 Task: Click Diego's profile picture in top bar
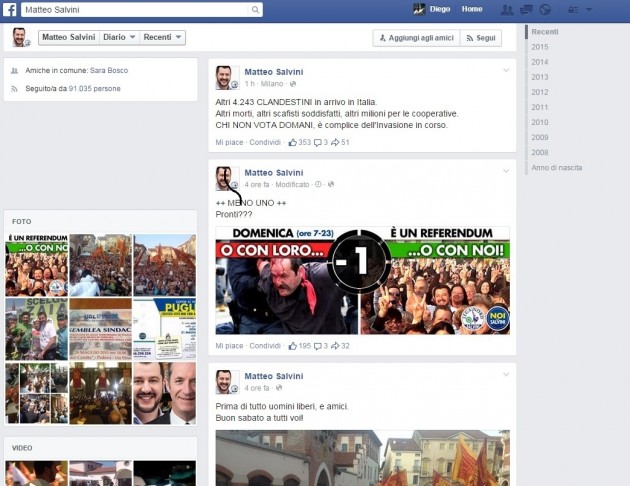pyautogui.click(x=420, y=9)
